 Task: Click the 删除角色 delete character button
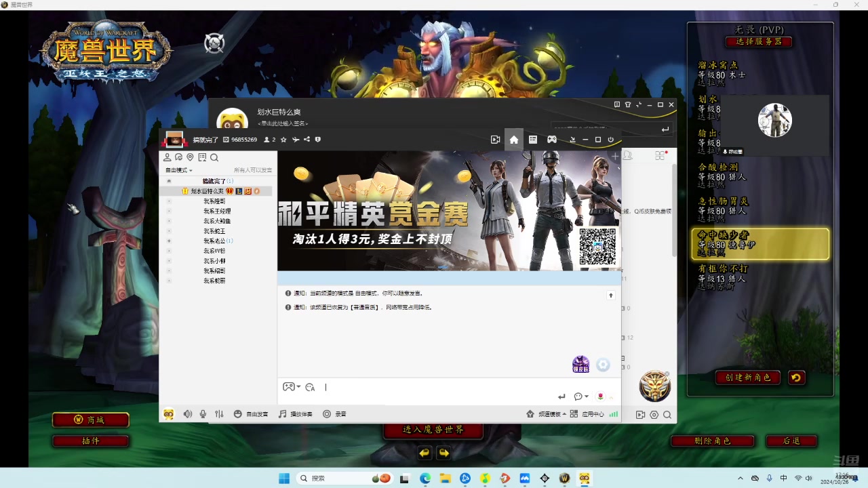[713, 441]
